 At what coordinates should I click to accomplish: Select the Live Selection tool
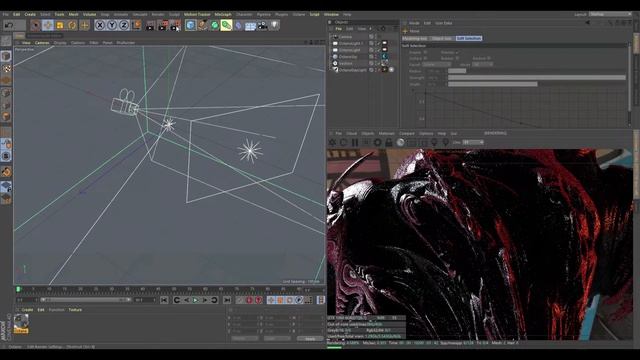pyautogui.click(x=36, y=25)
